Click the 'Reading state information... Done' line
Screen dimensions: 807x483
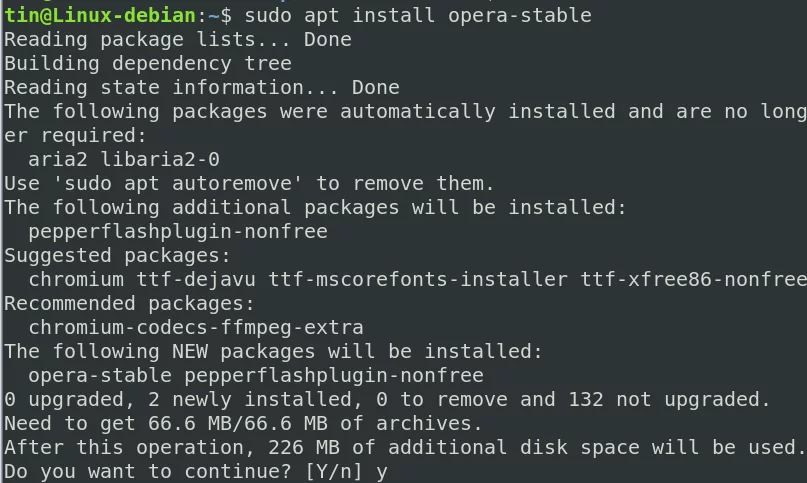point(202,88)
